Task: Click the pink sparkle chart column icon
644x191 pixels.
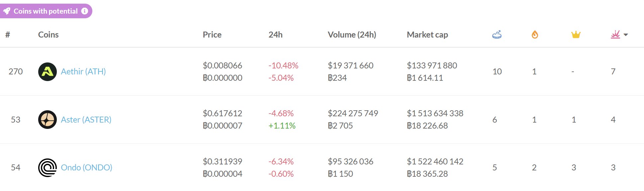Action: coord(615,35)
